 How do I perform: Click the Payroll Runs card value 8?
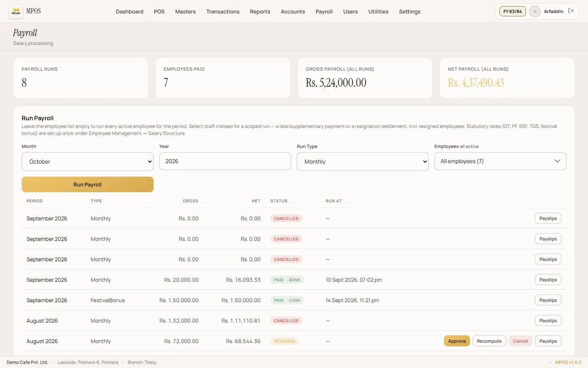coord(24,83)
